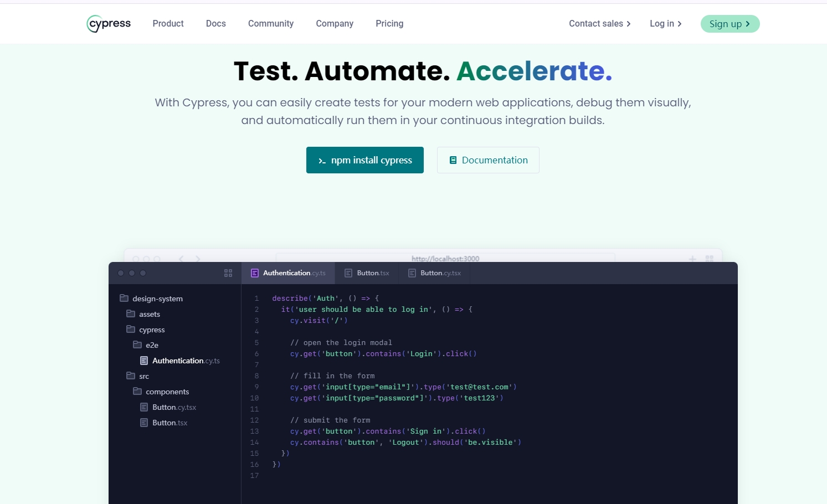Switch to the Button.cy.tsx tab

coord(434,273)
